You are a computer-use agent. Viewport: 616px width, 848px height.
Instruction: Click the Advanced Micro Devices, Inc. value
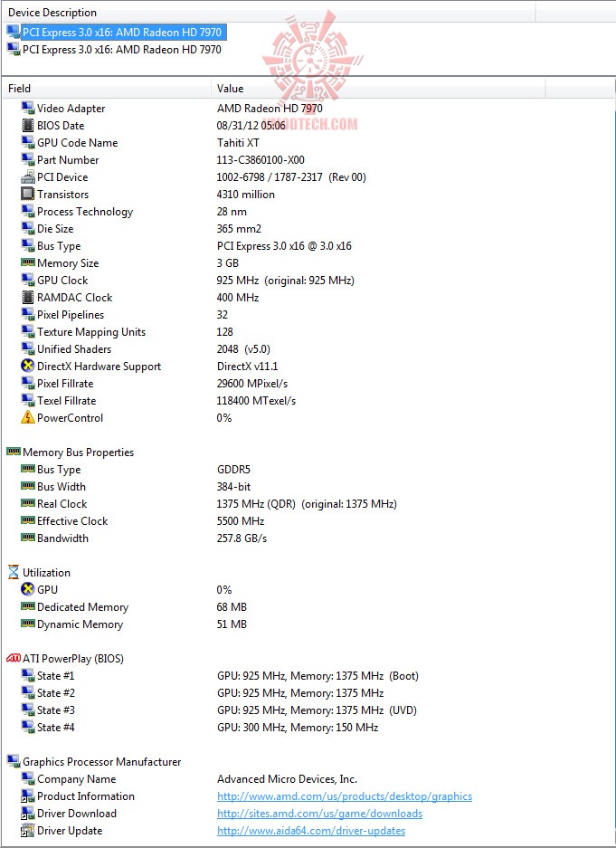point(287,779)
